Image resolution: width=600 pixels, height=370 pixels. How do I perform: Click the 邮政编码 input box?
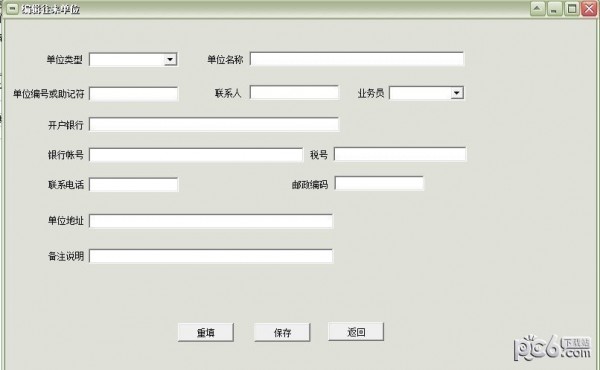(x=379, y=183)
